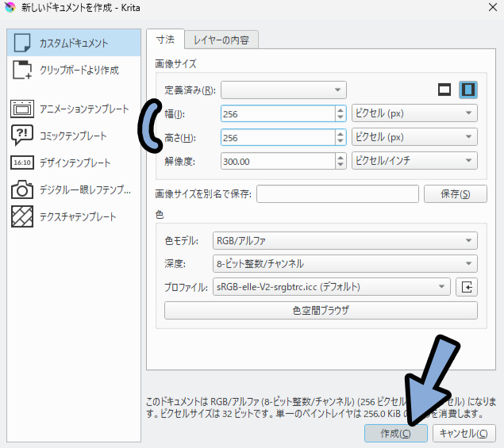Select the 16:10 Design Templates icon
The width and height of the screenshot is (504, 448).
(x=22, y=163)
